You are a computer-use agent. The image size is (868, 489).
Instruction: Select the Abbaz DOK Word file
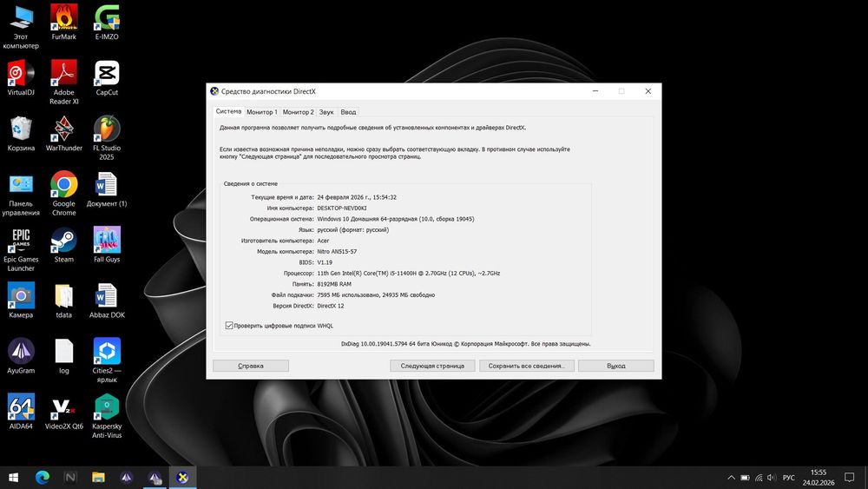tap(107, 301)
